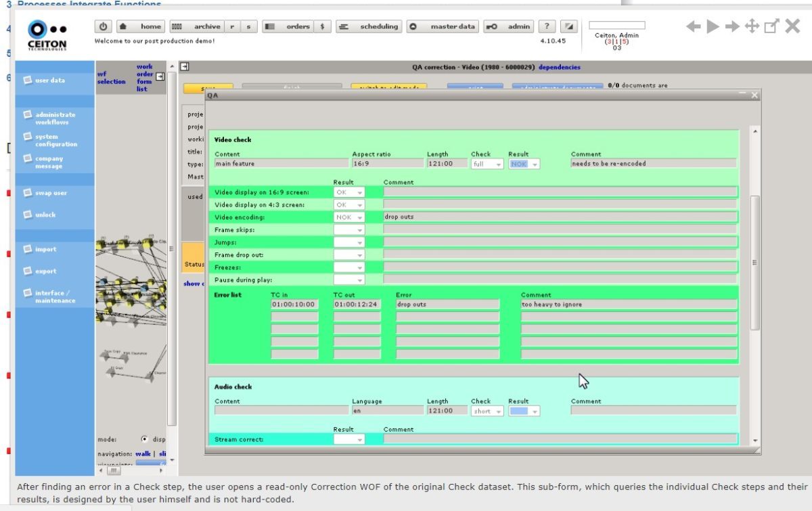The image size is (812, 511).
Task: Open Result dropdown for Video encoding
Action: click(349, 217)
